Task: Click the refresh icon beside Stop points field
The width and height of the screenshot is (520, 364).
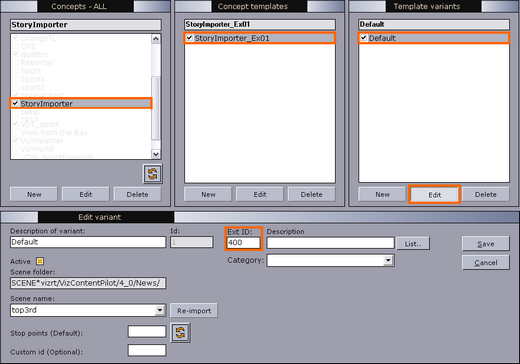Action: [180, 332]
